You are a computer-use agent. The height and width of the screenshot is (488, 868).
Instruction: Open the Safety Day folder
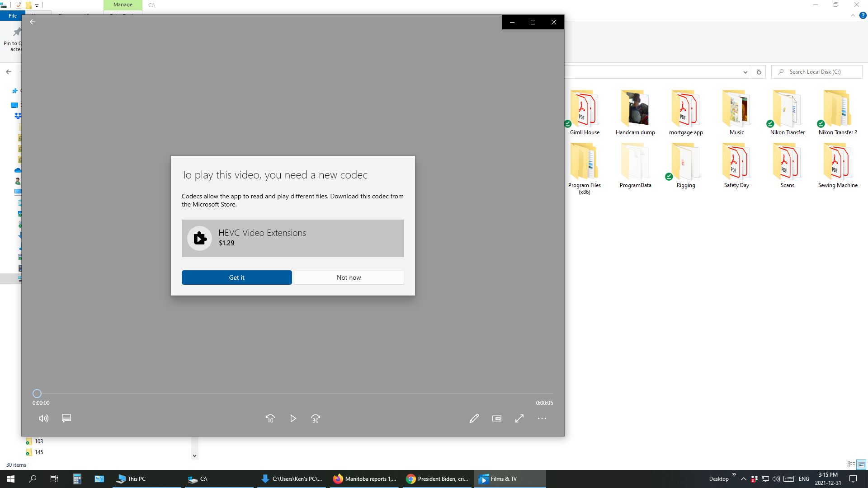pos(736,165)
